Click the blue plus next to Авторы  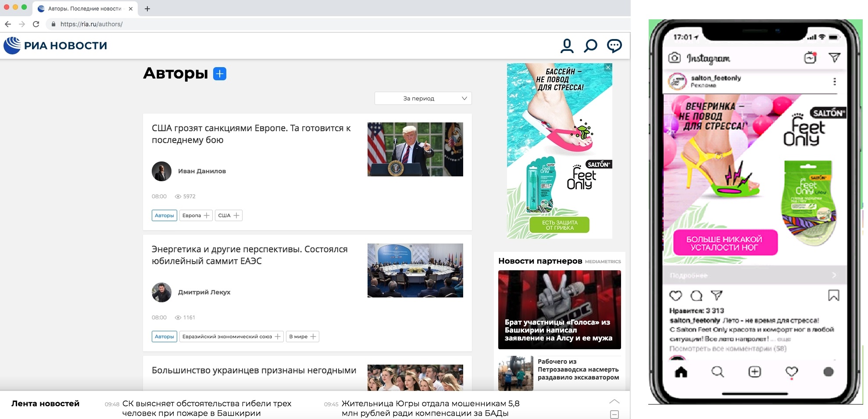[x=220, y=74]
